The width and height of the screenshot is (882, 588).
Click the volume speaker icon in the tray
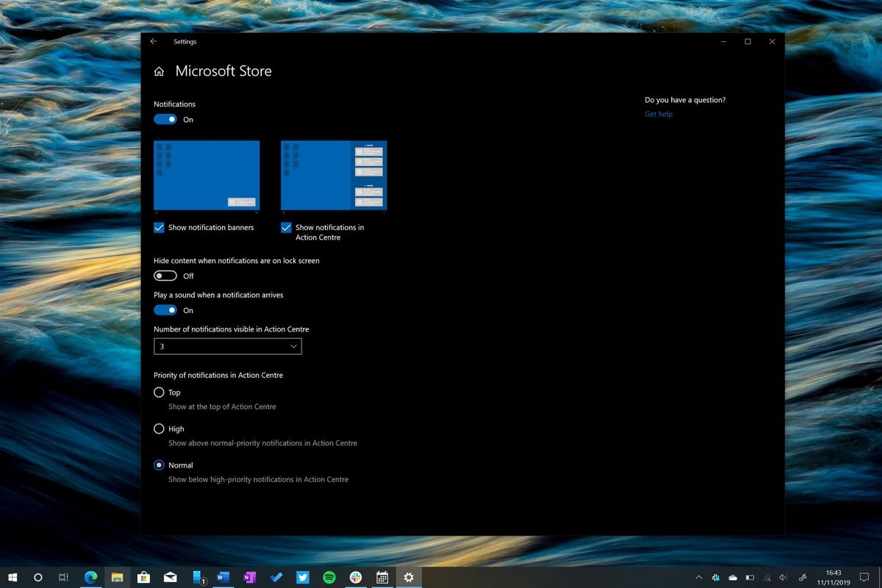click(x=781, y=578)
